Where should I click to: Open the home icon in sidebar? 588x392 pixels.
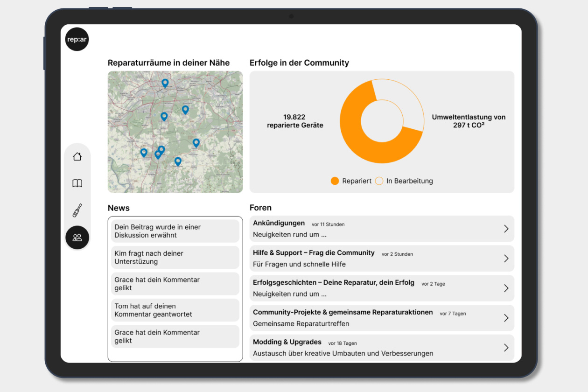pyautogui.click(x=77, y=157)
